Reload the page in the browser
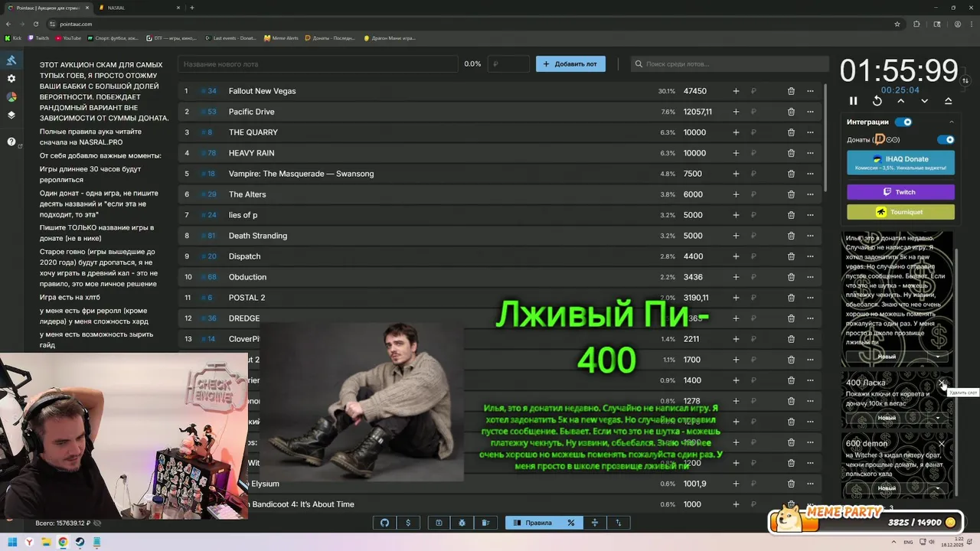This screenshot has width=980, height=551. 34,24
